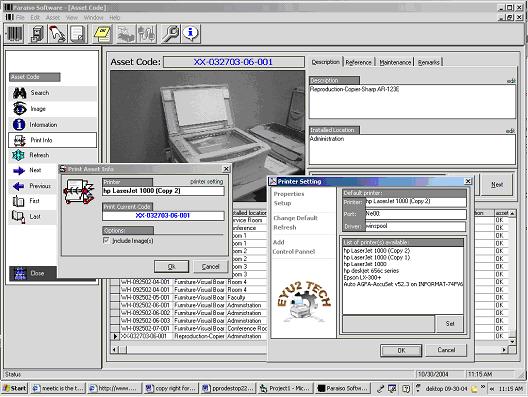Click the barcode icon in the toolbar
This screenshot has width=528, height=397.
click(x=14, y=33)
